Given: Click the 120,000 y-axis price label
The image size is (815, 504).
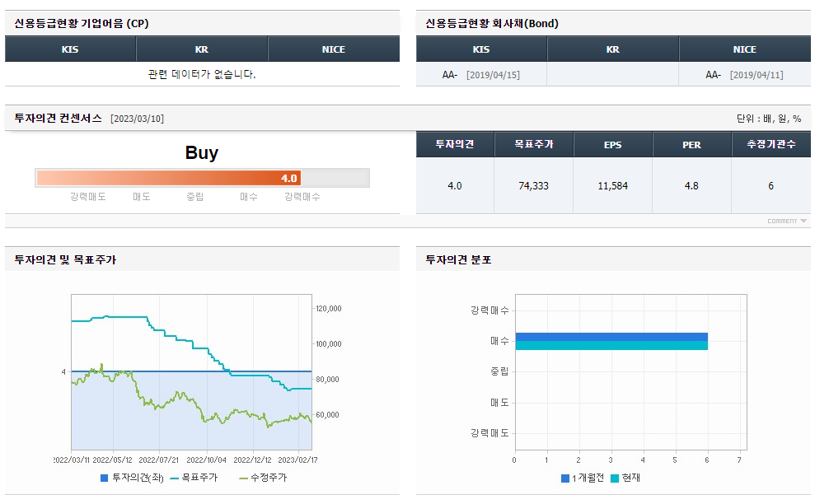Looking at the screenshot, I should coord(329,309).
